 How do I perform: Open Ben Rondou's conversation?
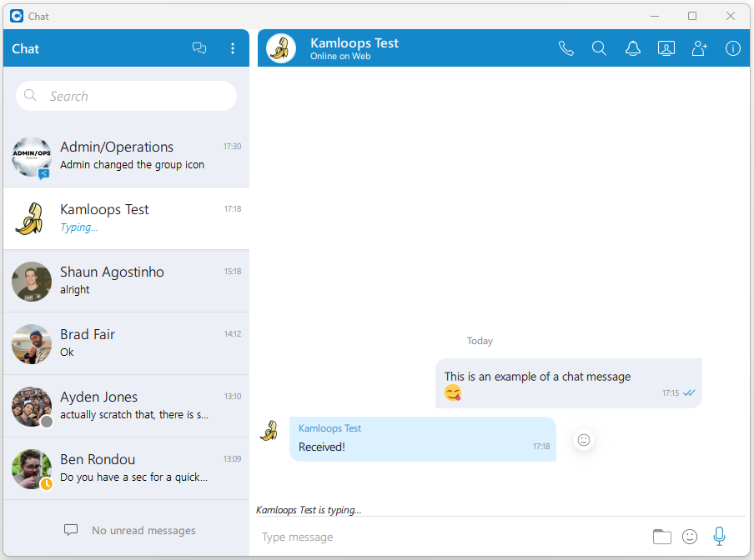[126, 468]
